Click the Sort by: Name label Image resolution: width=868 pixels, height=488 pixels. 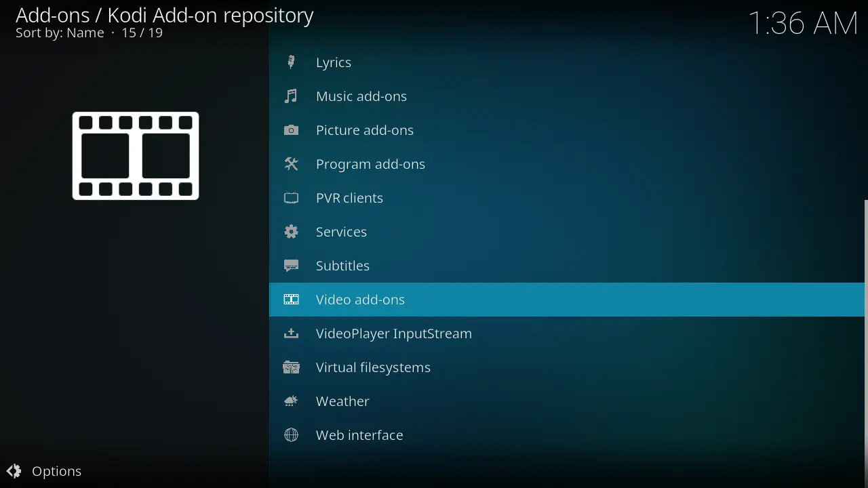click(60, 33)
